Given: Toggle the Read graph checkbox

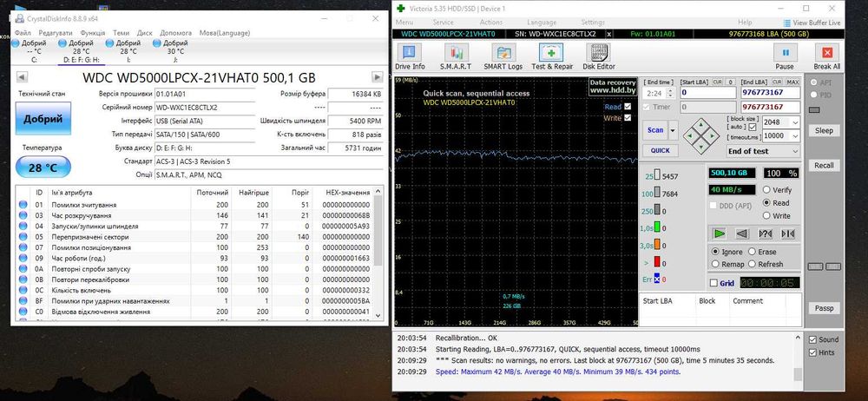Looking at the screenshot, I should click(628, 107).
